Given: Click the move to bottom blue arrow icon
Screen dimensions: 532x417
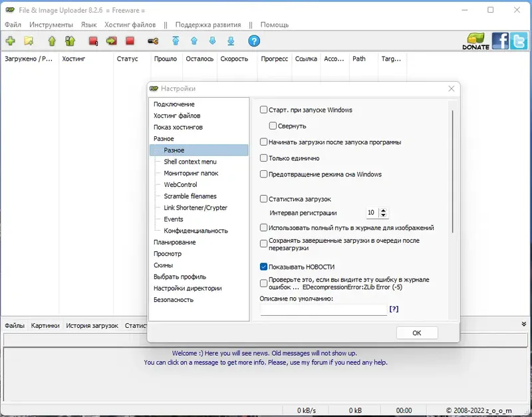Looking at the screenshot, I should 231,41.
